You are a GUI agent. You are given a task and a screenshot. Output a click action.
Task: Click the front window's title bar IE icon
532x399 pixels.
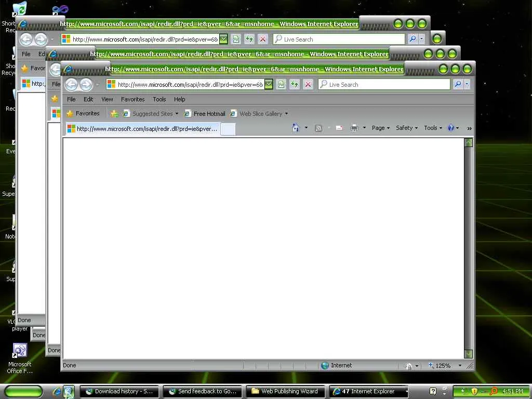pos(68,69)
